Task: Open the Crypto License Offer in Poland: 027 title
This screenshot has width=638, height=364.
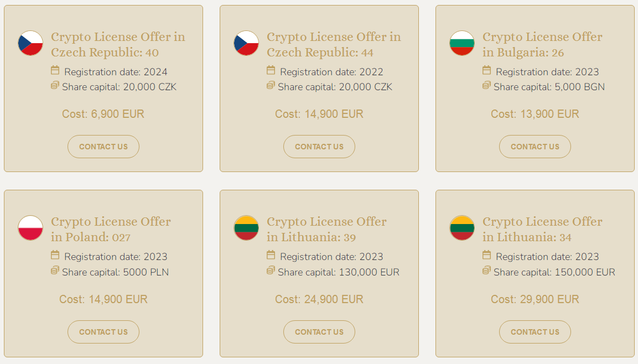Action: coord(111,229)
